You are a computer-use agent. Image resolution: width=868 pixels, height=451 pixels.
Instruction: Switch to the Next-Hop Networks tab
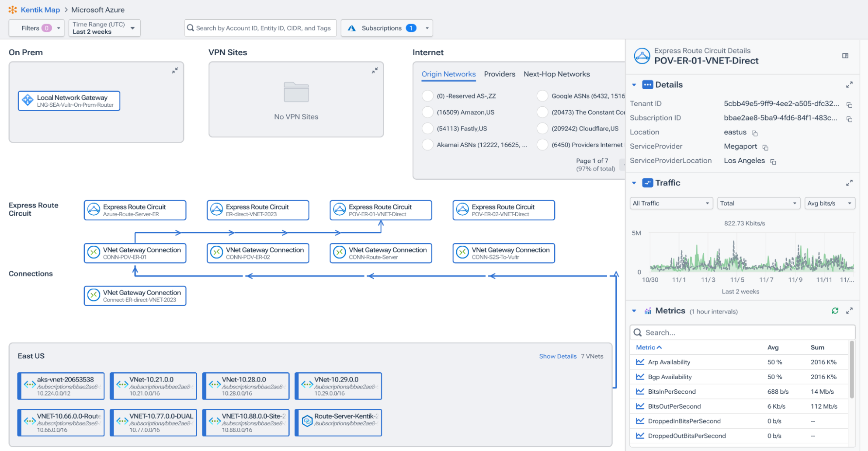point(557,74)
